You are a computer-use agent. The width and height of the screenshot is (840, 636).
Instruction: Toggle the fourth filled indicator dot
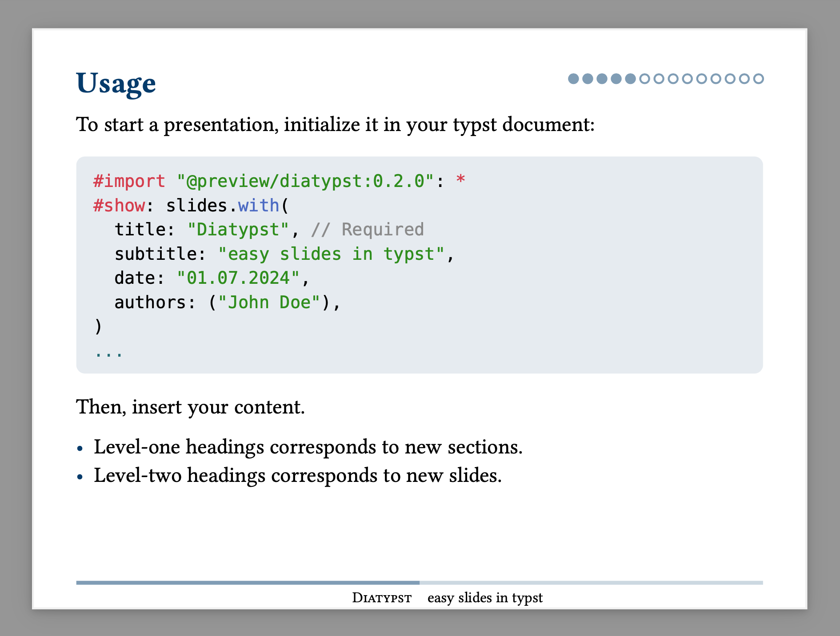coord(616,79)
